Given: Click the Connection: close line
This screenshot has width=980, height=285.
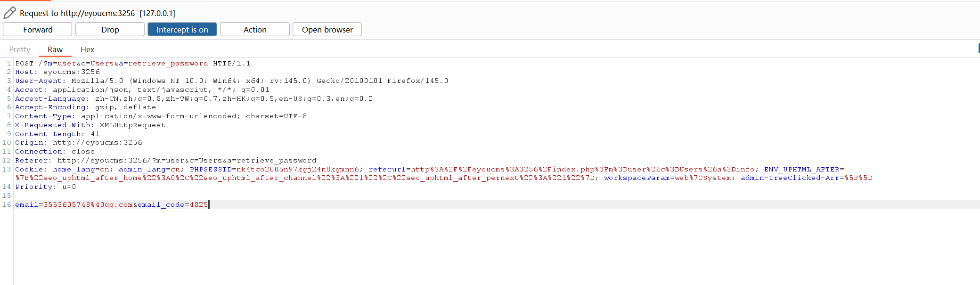Looking at the screenshot, I should (55, 152).
